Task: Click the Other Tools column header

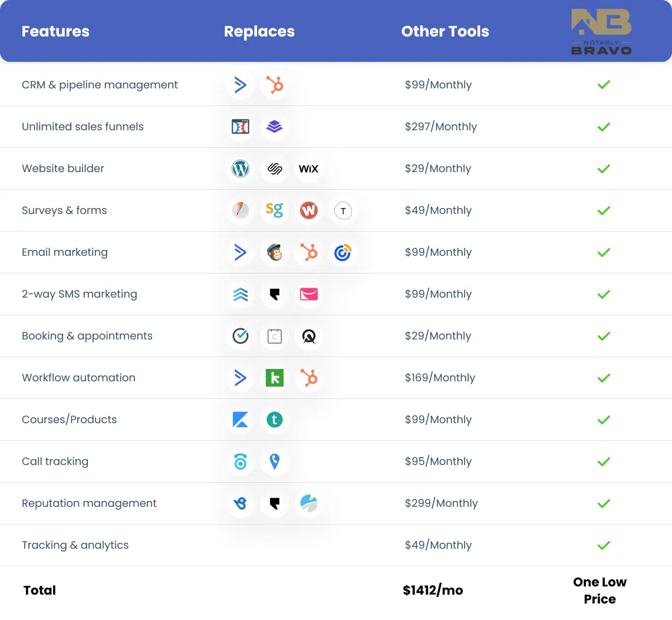Action: pyautogui.click(x=445, y=31)
